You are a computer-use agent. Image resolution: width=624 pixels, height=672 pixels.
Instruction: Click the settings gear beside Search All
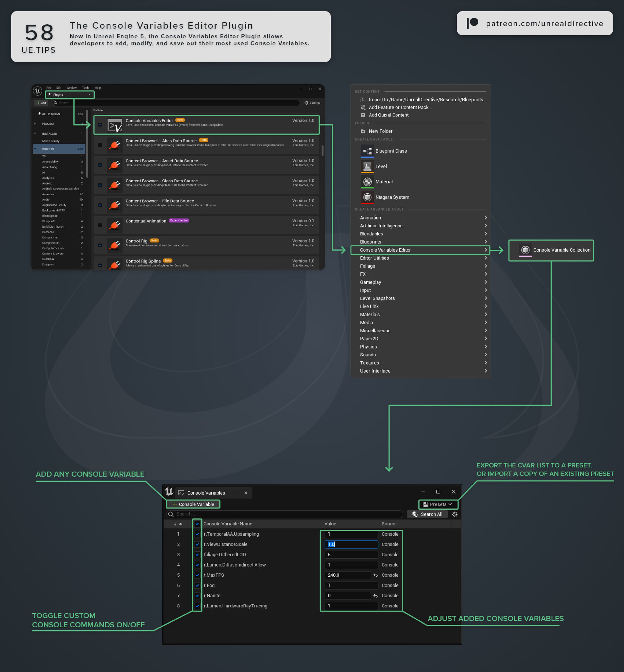pos(455,514)
